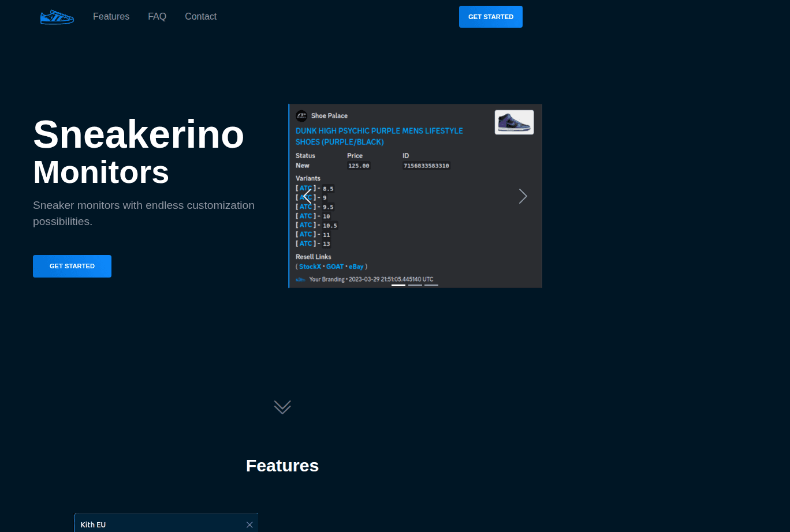
Task: Open the DUNK HIGH PSYCHIC PURPLE title link
Action: 379,136
